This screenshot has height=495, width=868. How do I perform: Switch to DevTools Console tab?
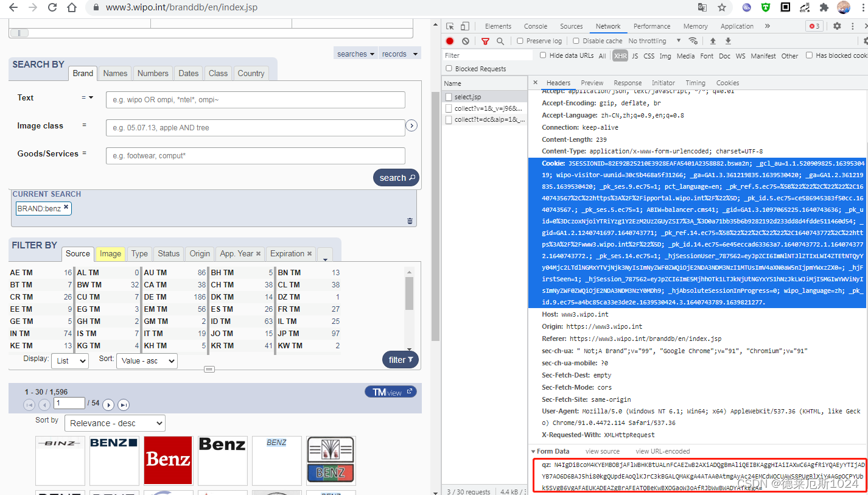click(536, 26)
